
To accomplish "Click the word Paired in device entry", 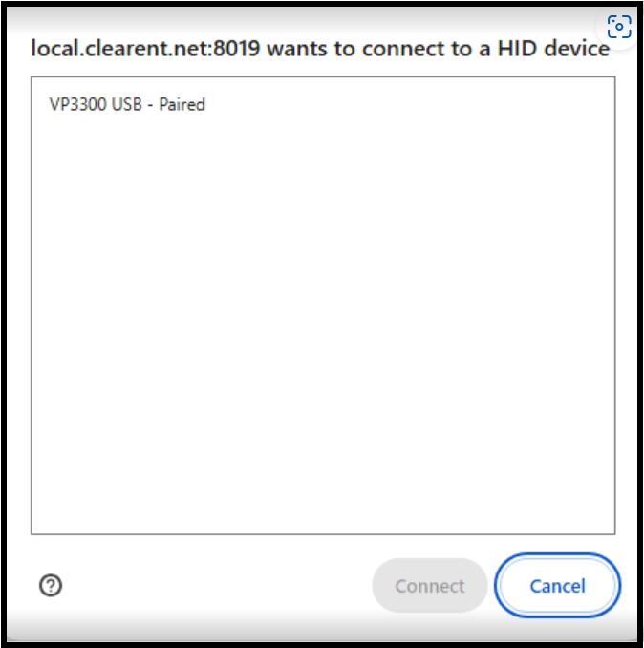I will pos(182,104).
